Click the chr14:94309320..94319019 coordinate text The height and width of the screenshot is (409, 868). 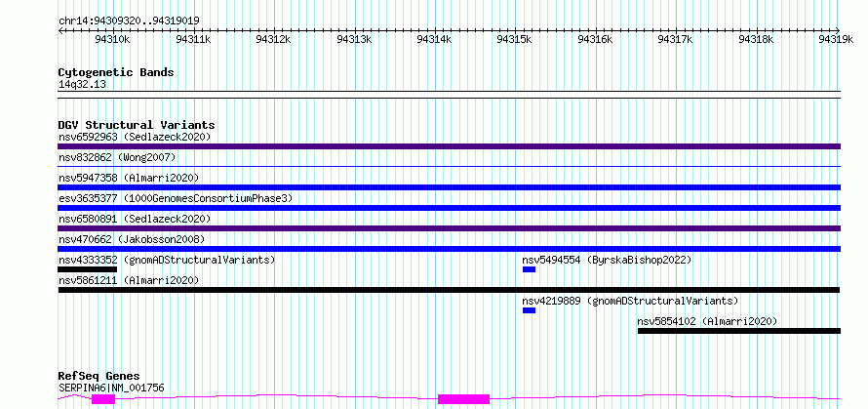pos(129,21)
